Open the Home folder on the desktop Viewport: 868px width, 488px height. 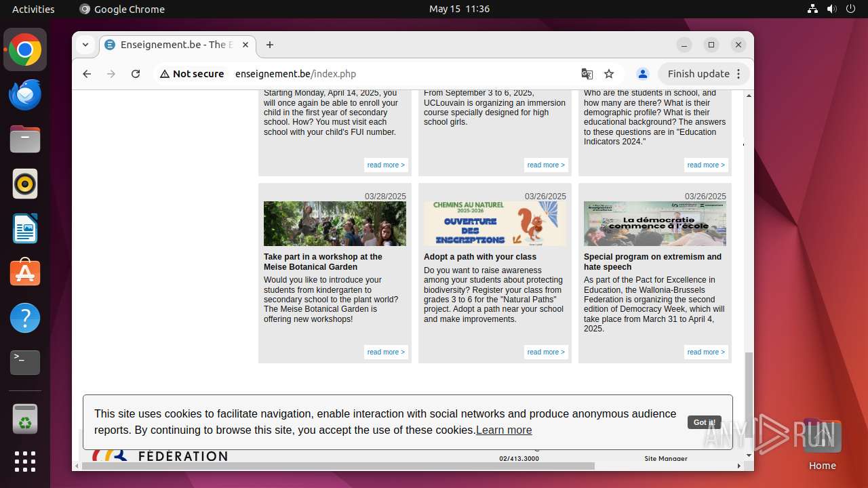pyautogui.click(x=822, y=445)
